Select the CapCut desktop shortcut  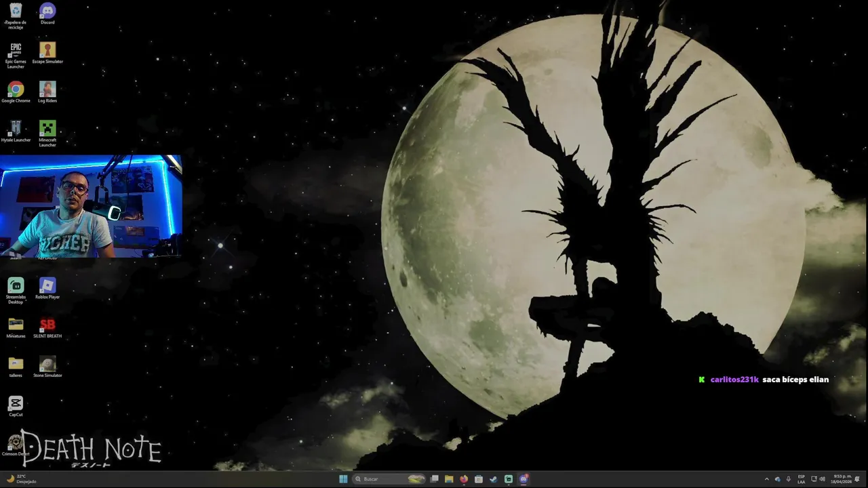click(x=16, y=407)
